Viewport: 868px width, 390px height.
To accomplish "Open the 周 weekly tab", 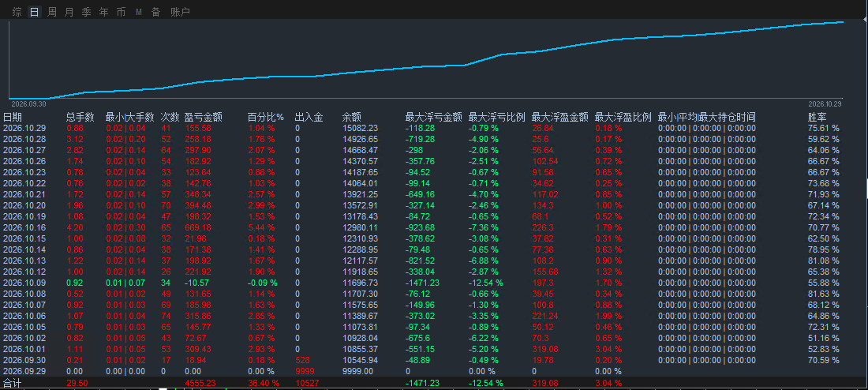I will [51, 12].
